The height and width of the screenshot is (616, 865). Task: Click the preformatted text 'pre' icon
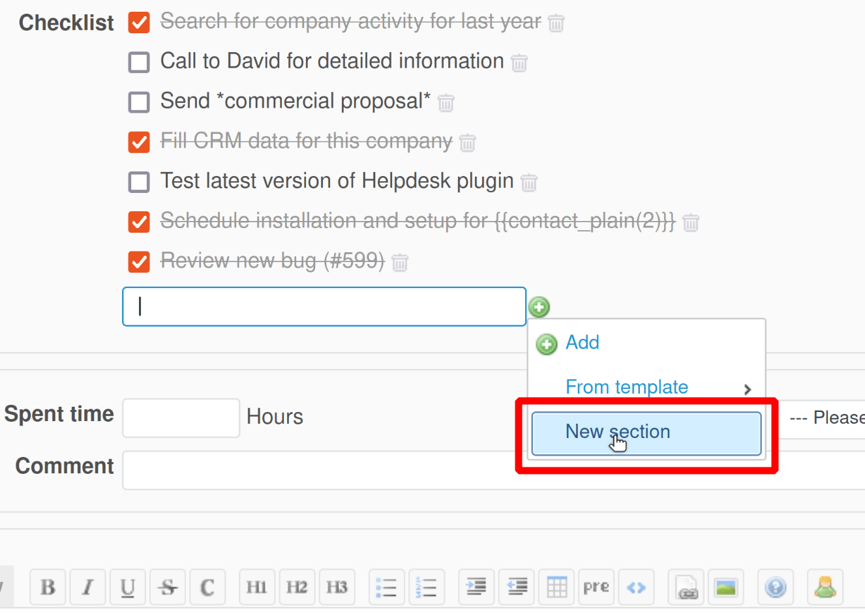(596, 587)
